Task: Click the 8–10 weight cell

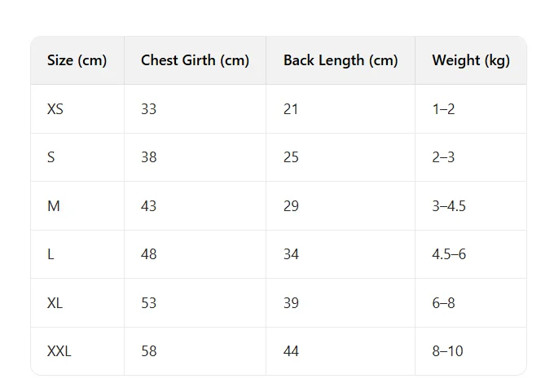Action: 447,351
